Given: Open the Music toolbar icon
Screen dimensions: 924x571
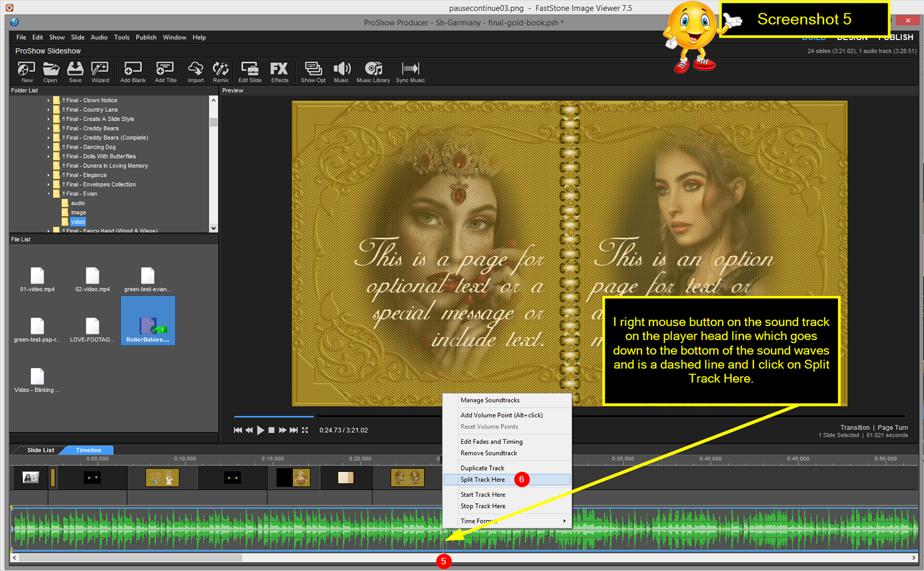Looking at the screenshot, I should [x=341, y=72].
